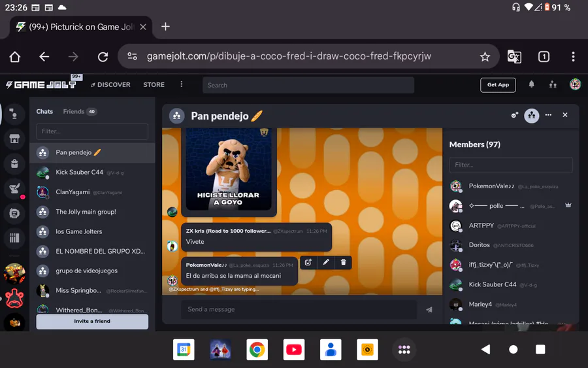Focus the Send a message field

pyautogui.click(x=299, y=309)
